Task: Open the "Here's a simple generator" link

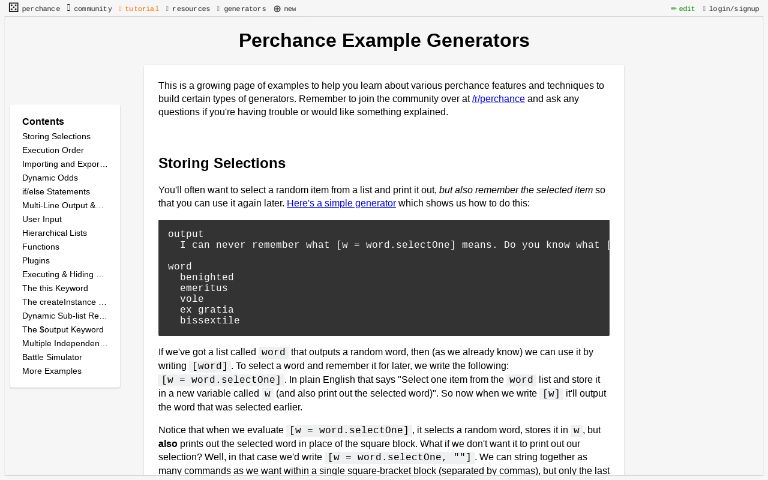Action: coord(341,203)
